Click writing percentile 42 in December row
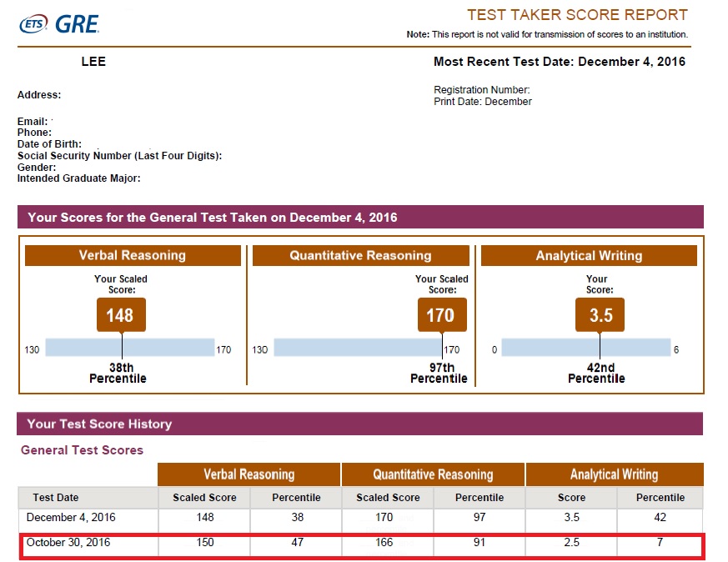The image size is (728, 562). click(x=660, y=518)
